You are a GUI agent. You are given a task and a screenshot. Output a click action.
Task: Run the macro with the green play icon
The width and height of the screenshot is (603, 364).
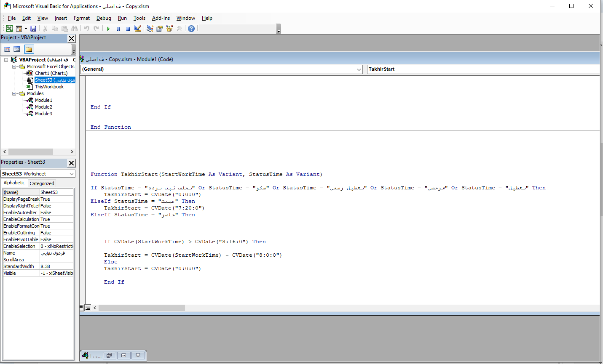pyautogui.click(x=108, y=29)
